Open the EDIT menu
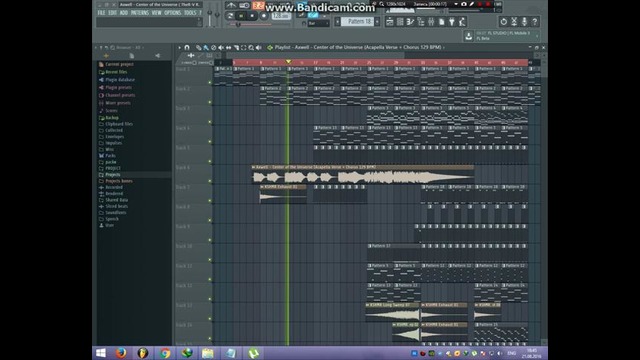This screenshot has width=640, height=360. click(113, 13)
